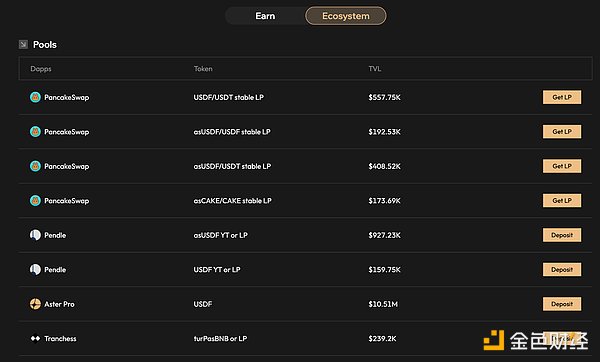This screenshot has width=600, height=362.
Task: Select the Ecosystem tab
Action: click(x=346, y=16)
